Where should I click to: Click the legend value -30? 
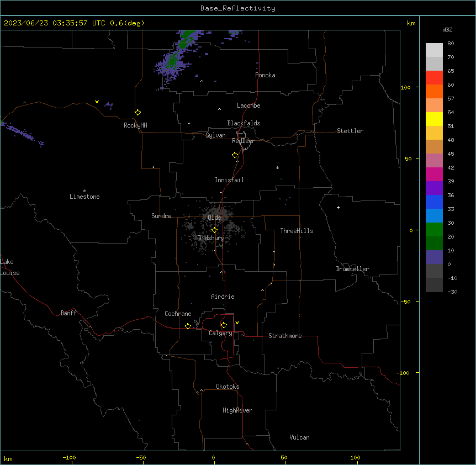click(x=452, y=292)
